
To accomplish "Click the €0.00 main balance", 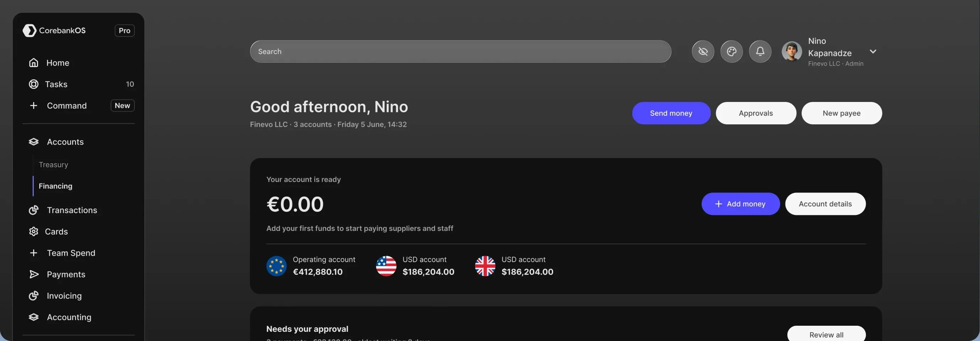I will click(295, 204).
